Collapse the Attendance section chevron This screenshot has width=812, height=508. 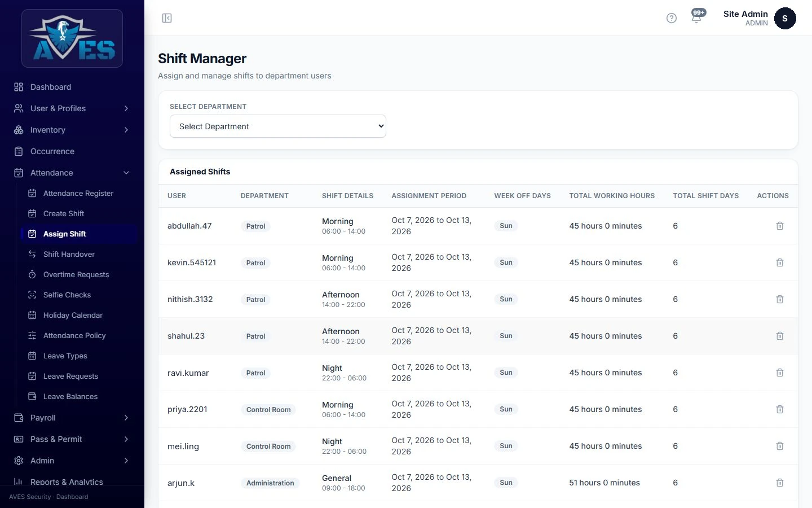click(x=126, y=173)
